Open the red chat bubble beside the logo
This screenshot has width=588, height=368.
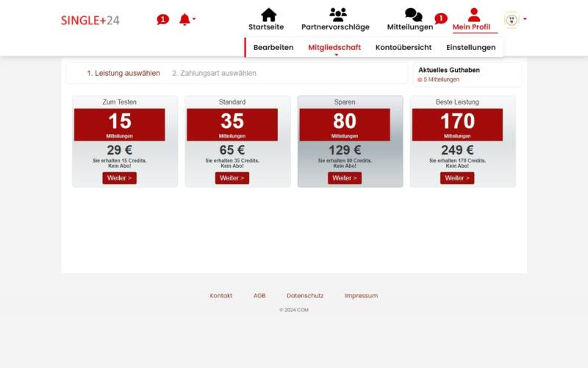[162, 20]
